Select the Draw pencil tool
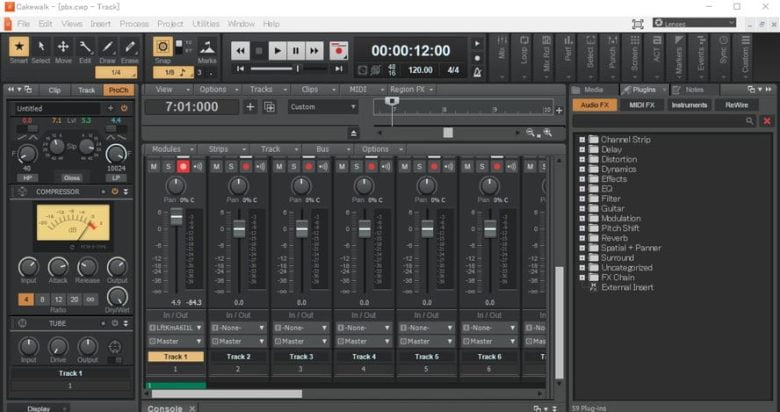Viewport: 780px width, 412px height. 107,47
